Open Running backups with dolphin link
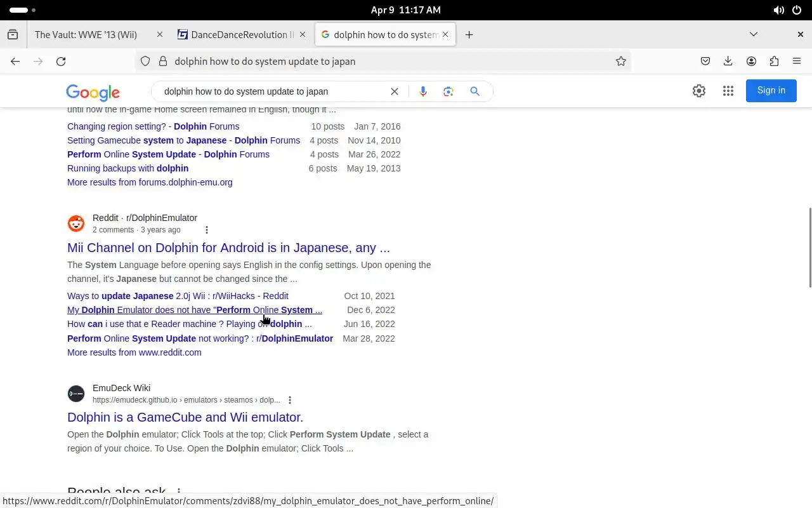Viewport: 812px width, 508px height. (x=128, y=168)
